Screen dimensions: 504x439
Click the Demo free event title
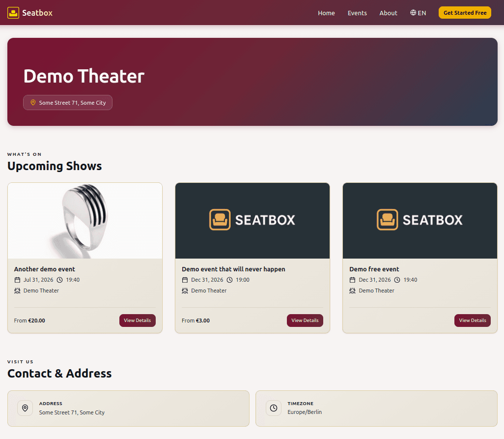(x=374, y=269)
